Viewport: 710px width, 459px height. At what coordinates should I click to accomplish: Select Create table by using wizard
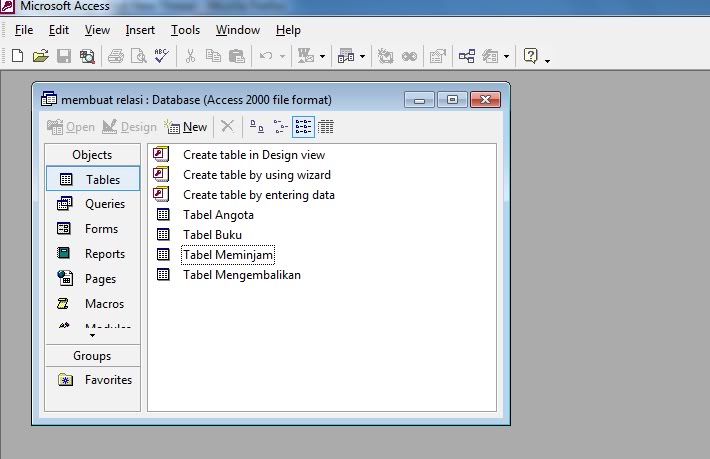click(242, 175)
